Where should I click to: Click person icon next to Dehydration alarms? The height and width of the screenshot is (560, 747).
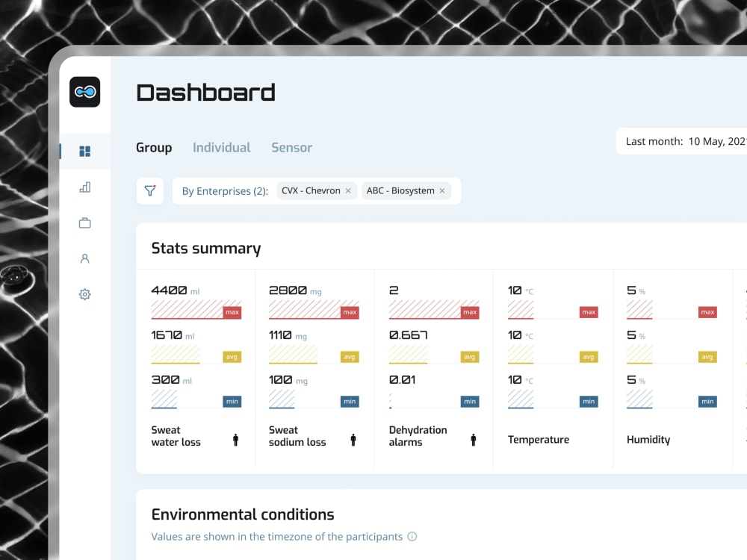point(473,440)
